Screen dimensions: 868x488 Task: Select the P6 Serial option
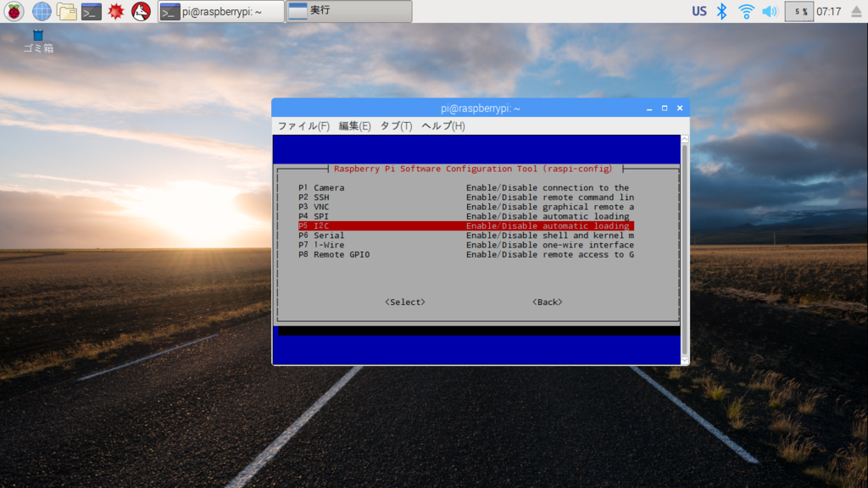point(466,236)
